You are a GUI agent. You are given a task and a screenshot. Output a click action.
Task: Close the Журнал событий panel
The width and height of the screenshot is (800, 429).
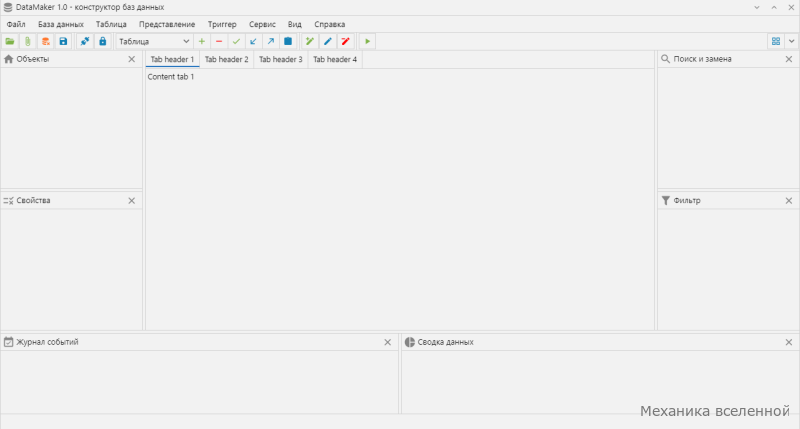pos(388,342)
